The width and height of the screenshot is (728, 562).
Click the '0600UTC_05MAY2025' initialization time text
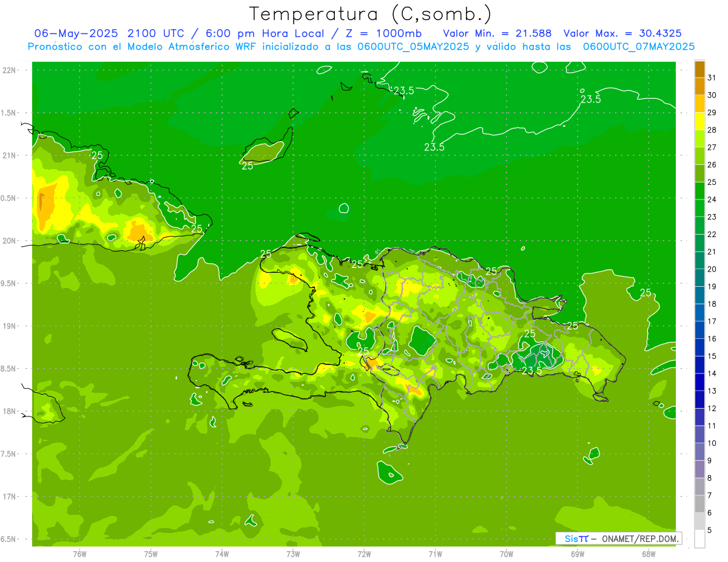pos(413,46)
